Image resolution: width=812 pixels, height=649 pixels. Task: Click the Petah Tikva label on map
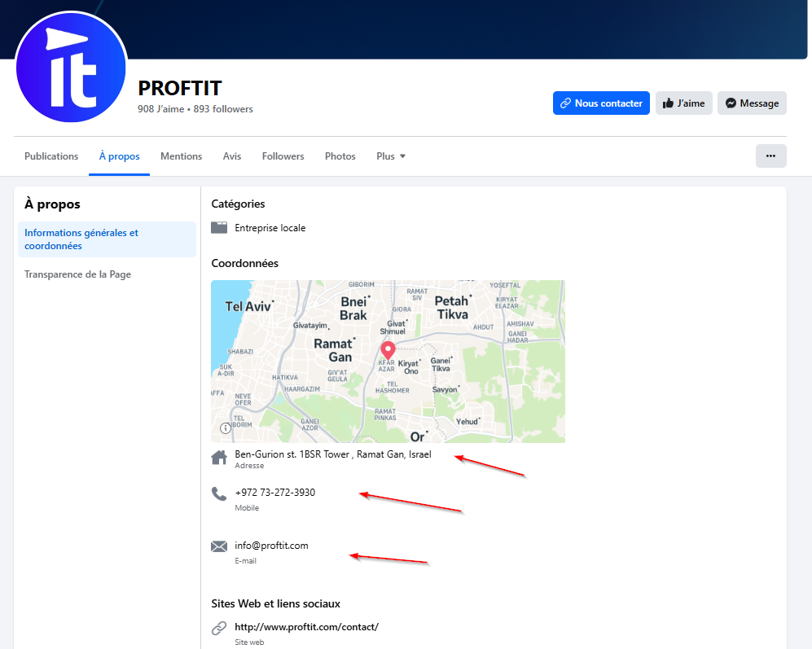[x=452, y=308]
